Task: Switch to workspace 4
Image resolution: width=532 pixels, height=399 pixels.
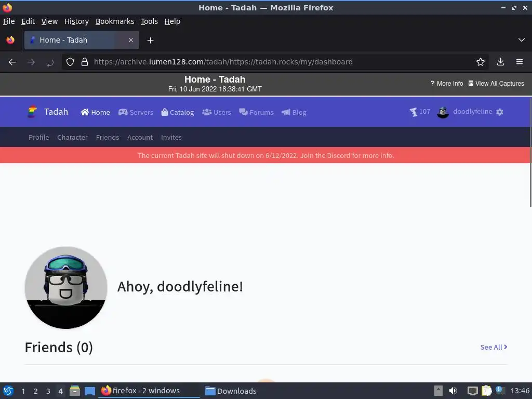Action: [60, 391]
